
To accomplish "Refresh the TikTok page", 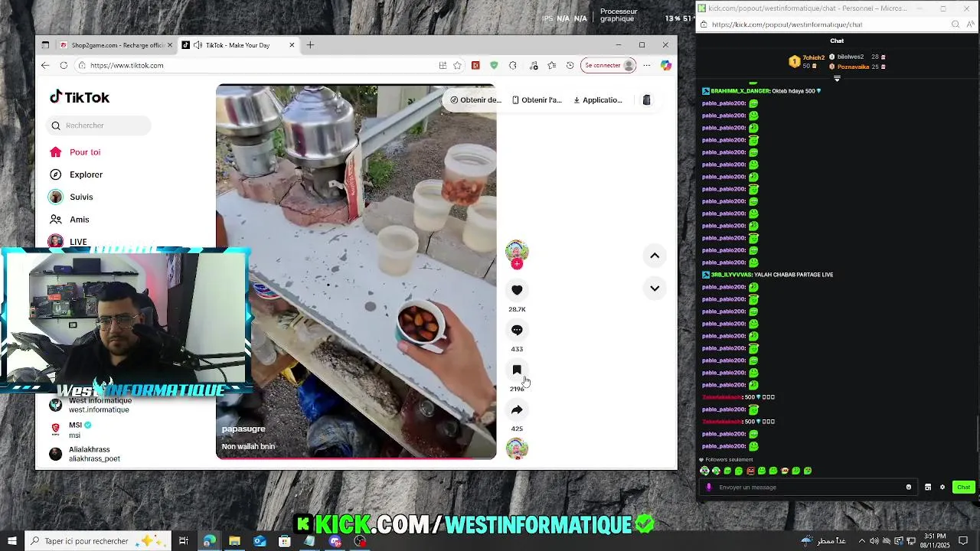I will (64, 66).
